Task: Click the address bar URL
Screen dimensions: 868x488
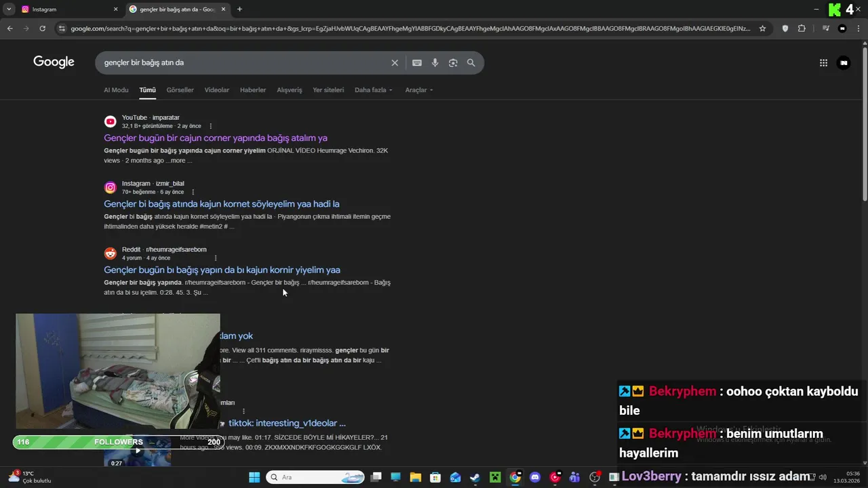Action: coord(410,28)
